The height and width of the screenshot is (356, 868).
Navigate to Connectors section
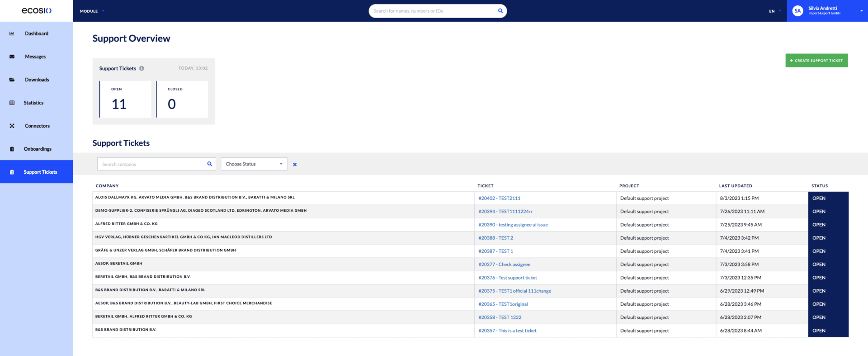click(36, 126)
